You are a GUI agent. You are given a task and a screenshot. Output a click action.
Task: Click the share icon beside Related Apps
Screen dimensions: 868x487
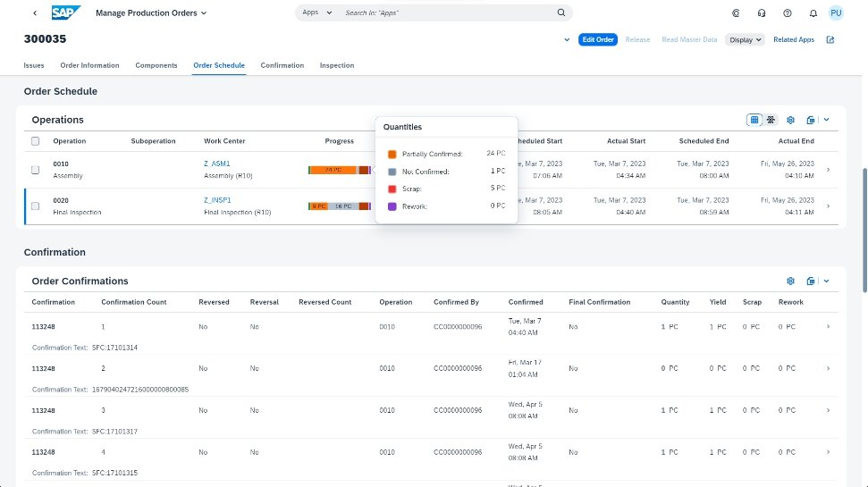point(830,39)
